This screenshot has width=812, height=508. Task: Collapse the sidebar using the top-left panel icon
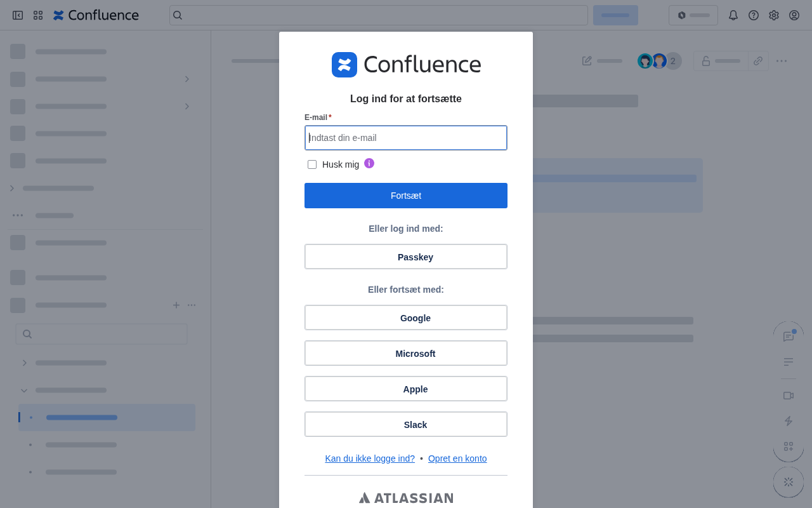pyautogui.click(x=18, y=15)
